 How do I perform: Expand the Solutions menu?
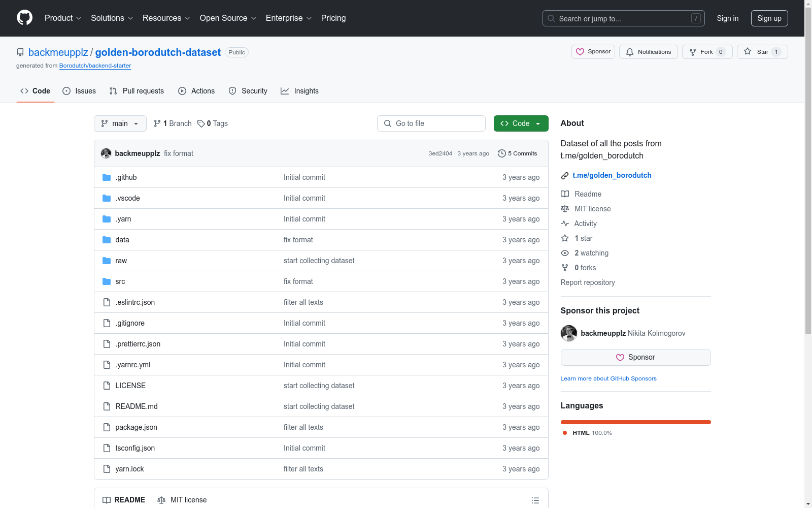click(x=112, y=18)
